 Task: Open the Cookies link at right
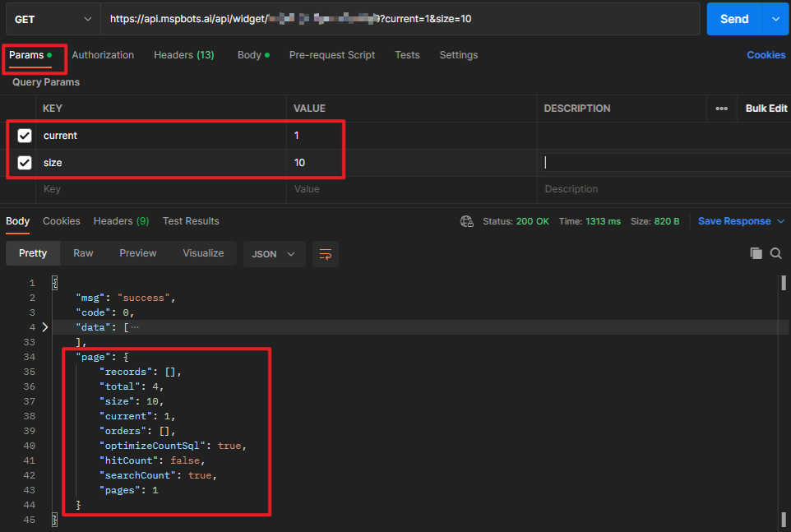(766, 55)
